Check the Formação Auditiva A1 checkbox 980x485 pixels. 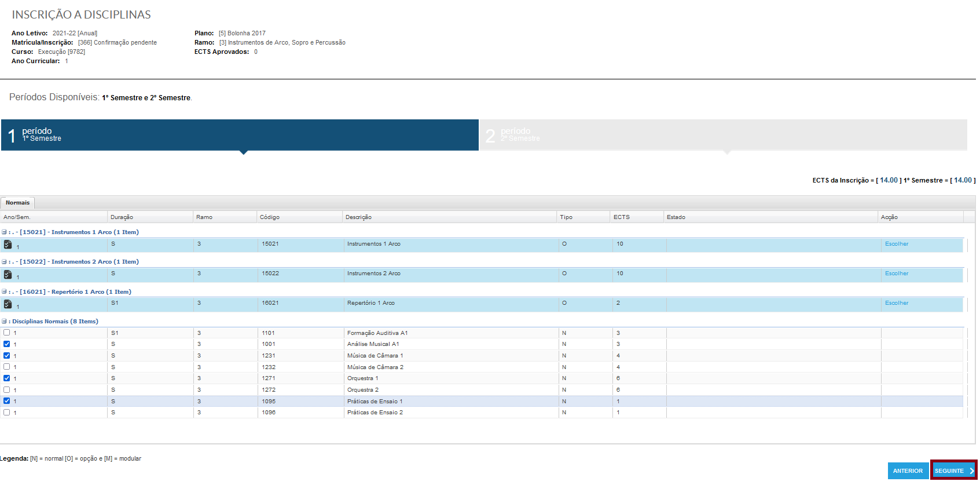(x=7, y=333)
